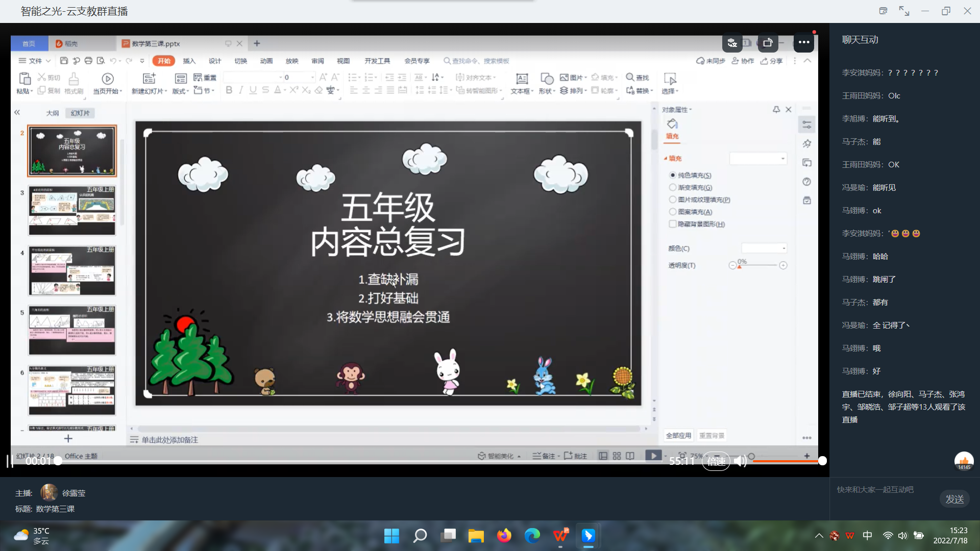
Task: Click the help question-mark icon in right sidebar
Action: tap(807, 182)
